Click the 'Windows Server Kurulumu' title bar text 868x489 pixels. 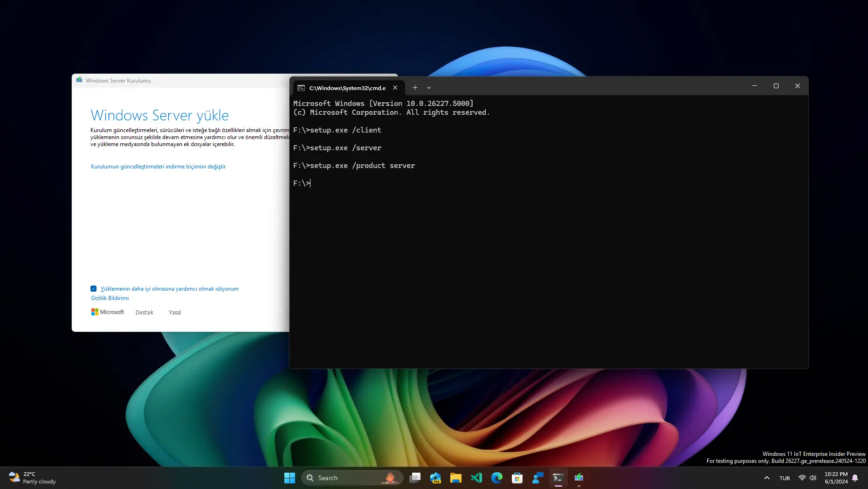pyautogui.click(x=118, y=81)
